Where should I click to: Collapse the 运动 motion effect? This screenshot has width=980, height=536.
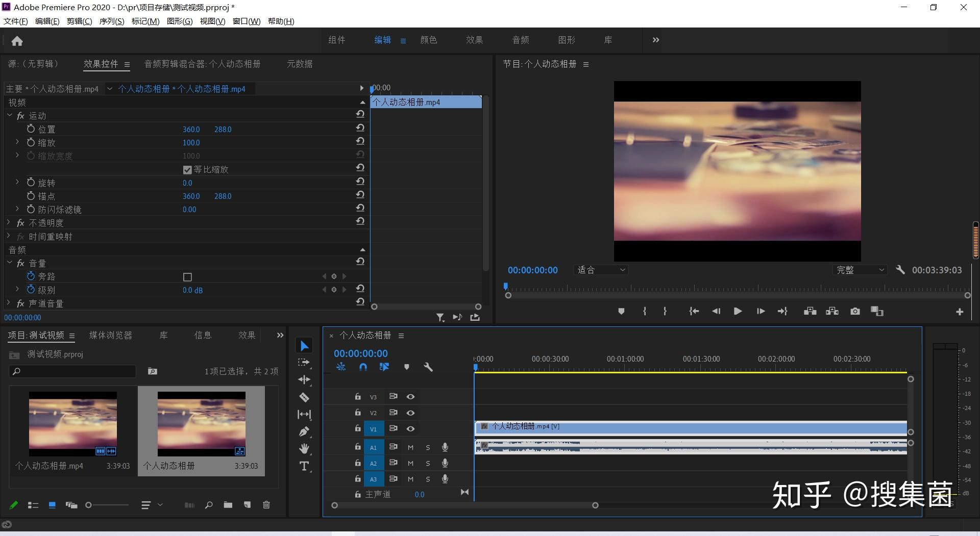coord(9,116)
